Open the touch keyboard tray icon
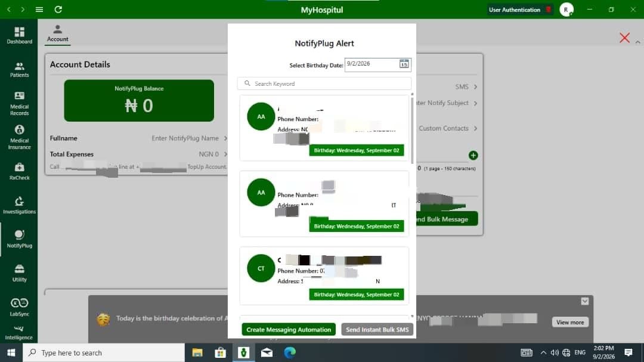644x362 pixels. 526,352
